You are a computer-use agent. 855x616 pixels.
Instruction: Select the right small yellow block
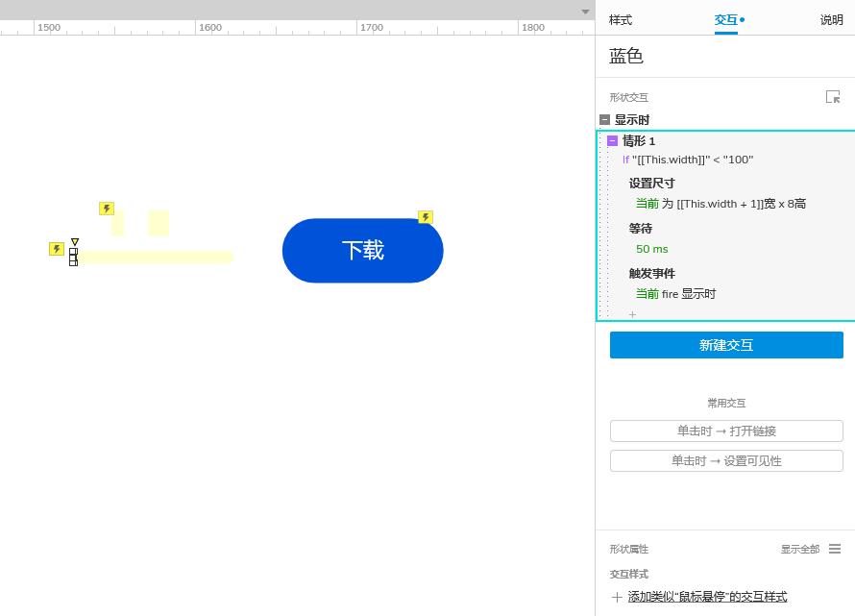(x=159, y=223)
